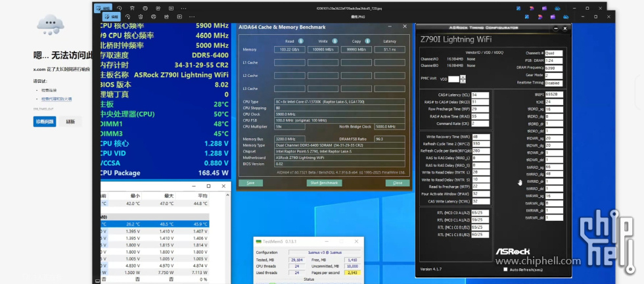Click CPU Package 168.45 W reading
644x284 pixels.
tap(213, 173)
